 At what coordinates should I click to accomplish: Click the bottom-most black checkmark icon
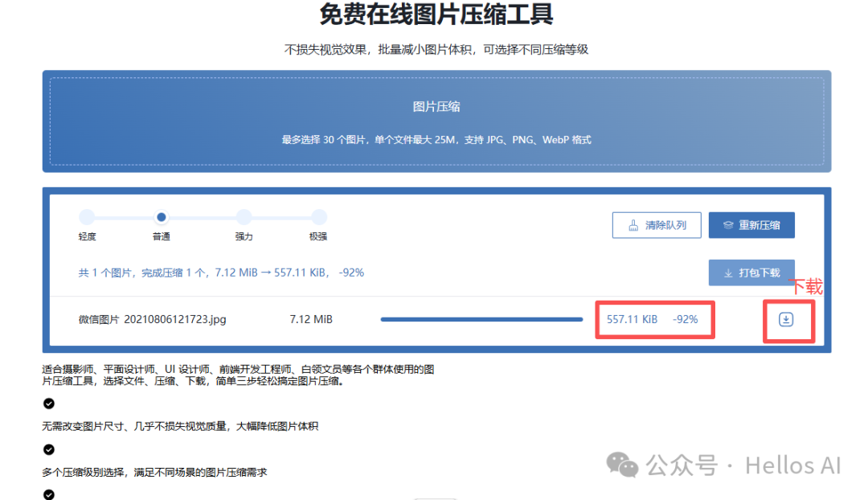48,495
